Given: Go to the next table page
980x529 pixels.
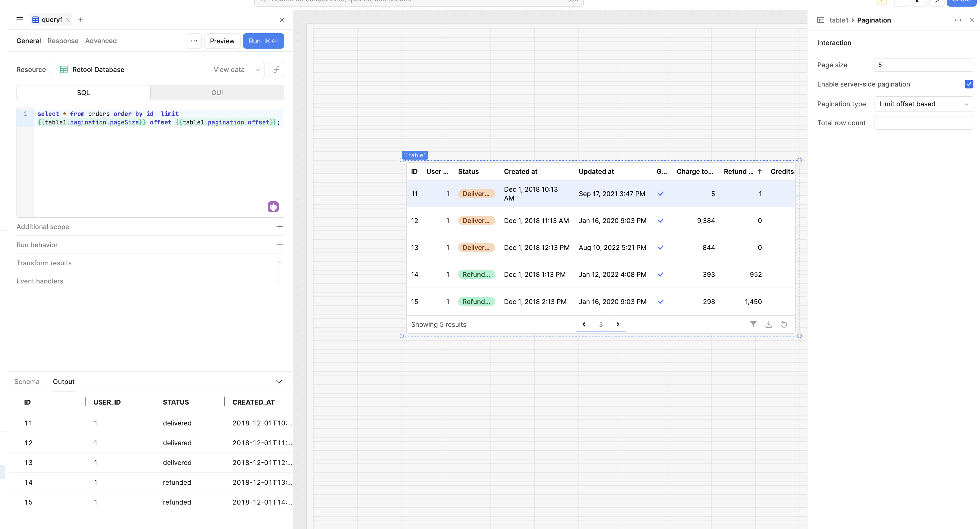Looking at the screenshot, I should coord(618,324).
